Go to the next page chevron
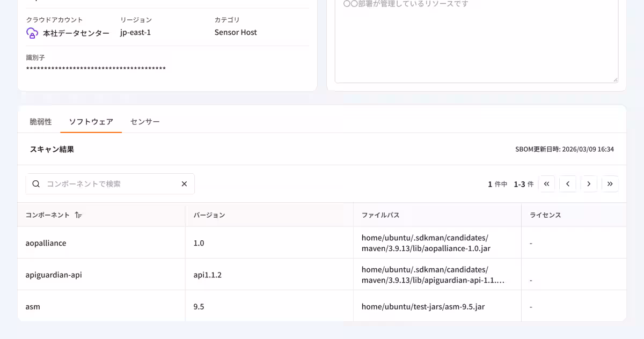 tap(589, 183)
